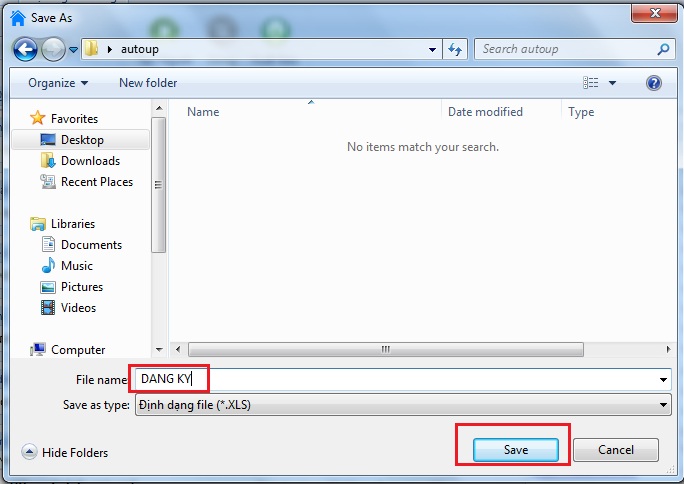Select Recent Places in navigation pane
684x484 pixels.
(x=96, y=182)
